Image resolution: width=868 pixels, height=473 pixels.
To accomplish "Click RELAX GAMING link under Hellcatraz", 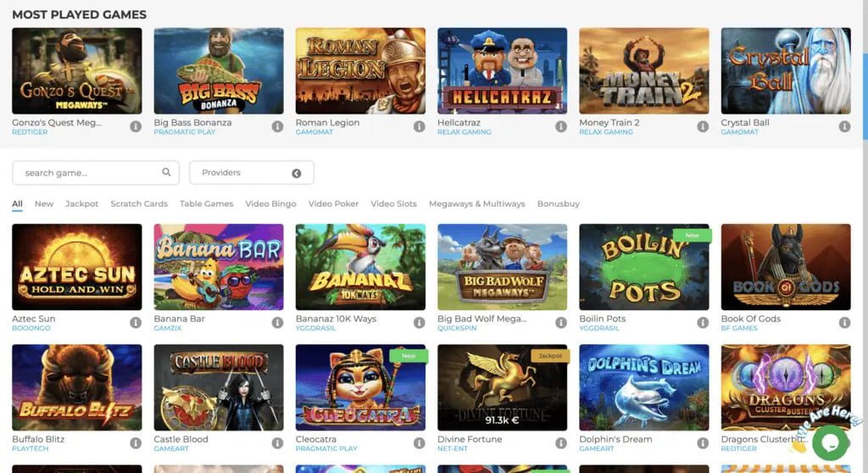I will point(464,132).
